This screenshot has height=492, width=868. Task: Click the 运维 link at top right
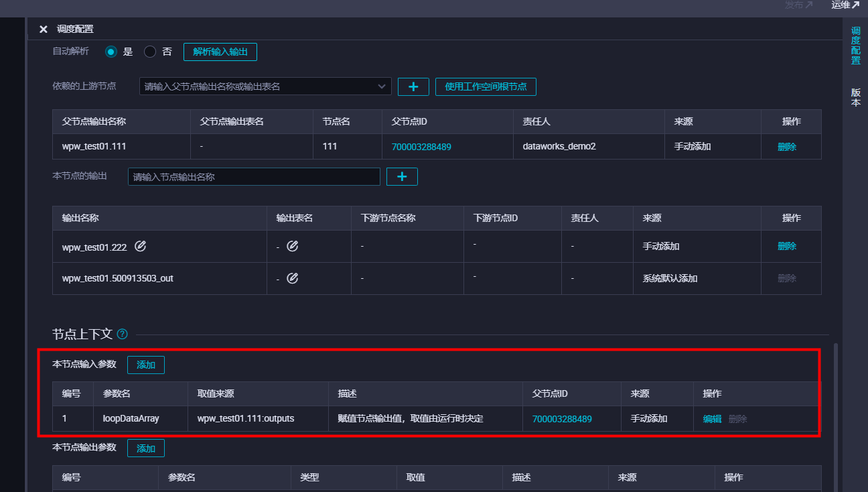845,5
